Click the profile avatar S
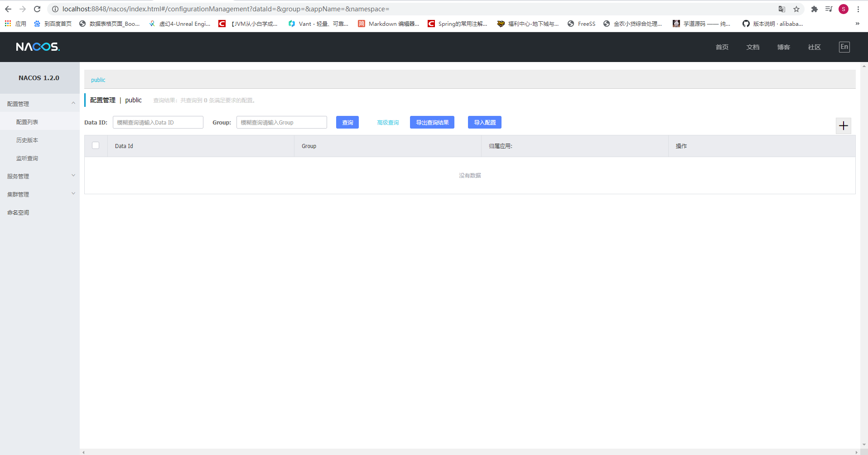868x455 pixels. [x=844, y=9]
